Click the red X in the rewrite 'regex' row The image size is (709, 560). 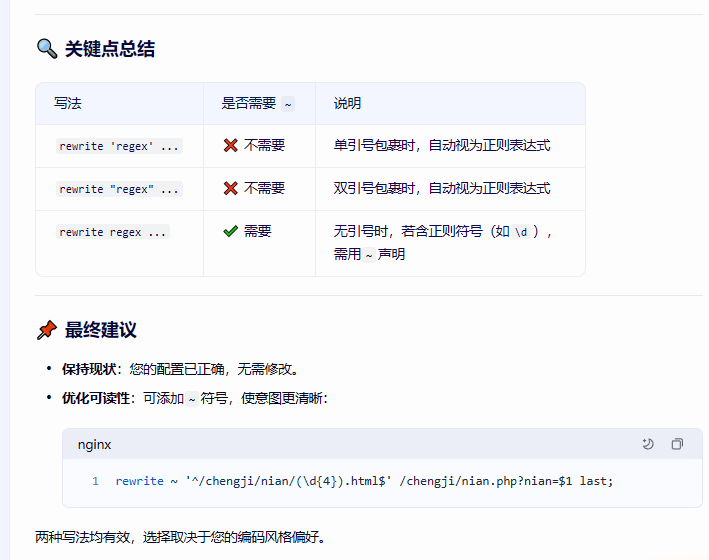coord(230,146)
